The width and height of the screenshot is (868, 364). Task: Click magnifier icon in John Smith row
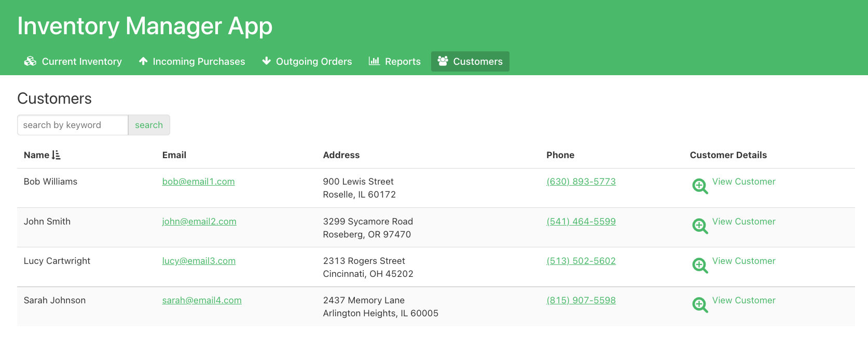pos(700,226)
